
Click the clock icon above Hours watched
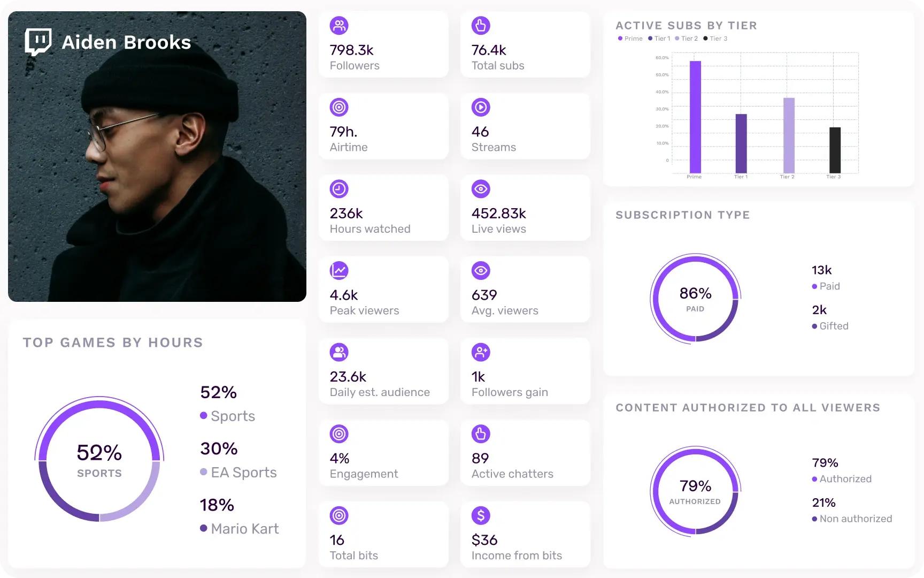pos(339,189)
